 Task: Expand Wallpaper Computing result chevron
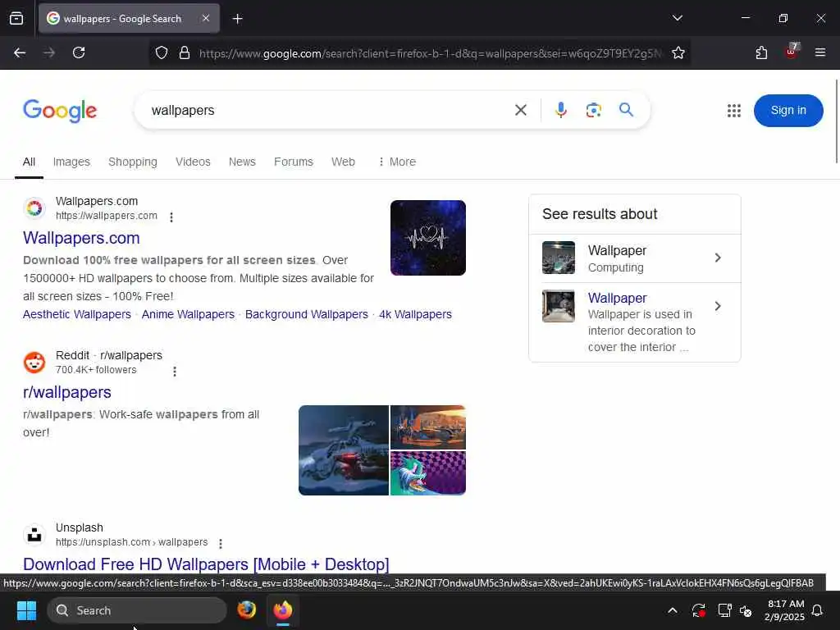click(x=718, y=258)
